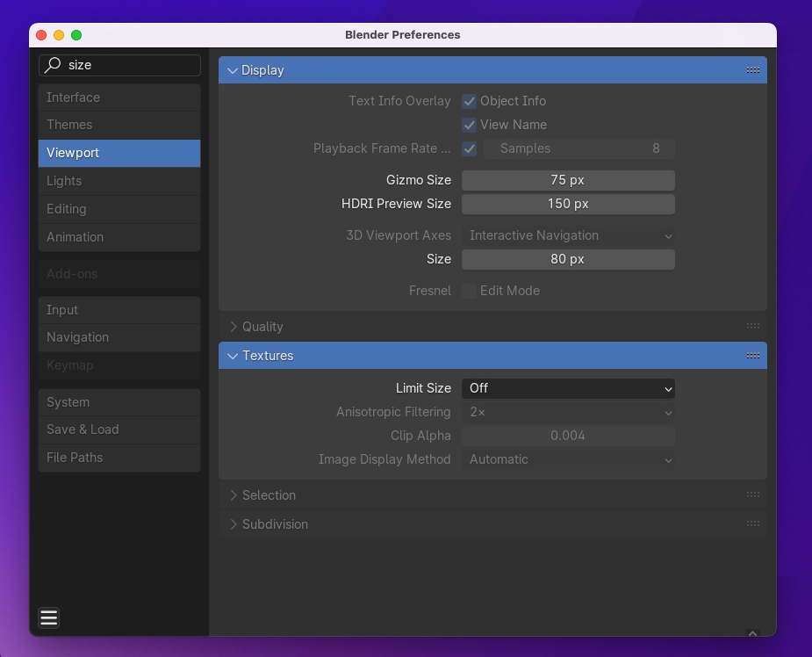This screenshot has height=657, width=812.
Task: Collapse the Display panel
Action: click(233, 70)
